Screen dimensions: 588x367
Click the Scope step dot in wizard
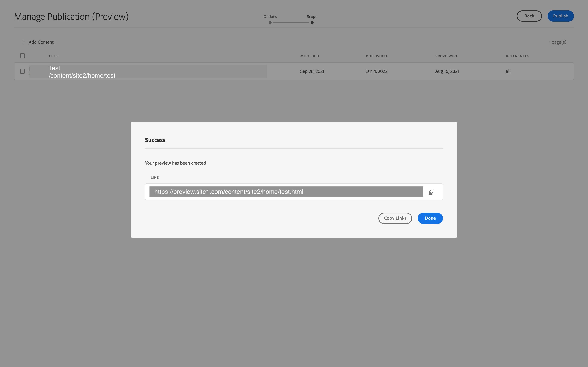click(312, 23)
